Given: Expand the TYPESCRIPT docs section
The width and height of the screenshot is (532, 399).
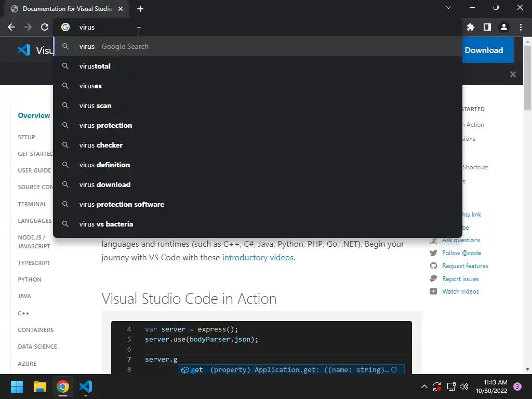Looking at the screenshot, I should 34,262.
